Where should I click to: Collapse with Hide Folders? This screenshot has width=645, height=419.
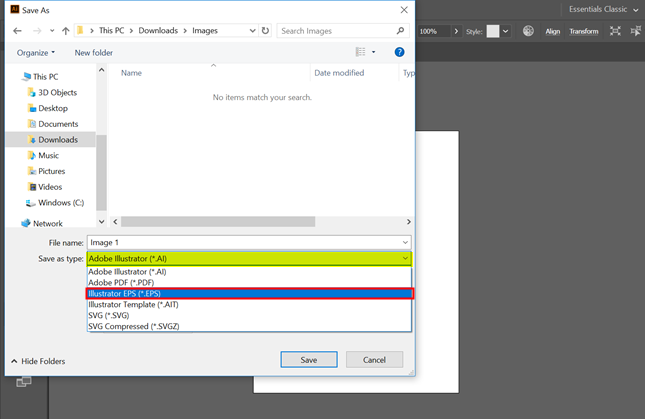(x=38, y=361)
